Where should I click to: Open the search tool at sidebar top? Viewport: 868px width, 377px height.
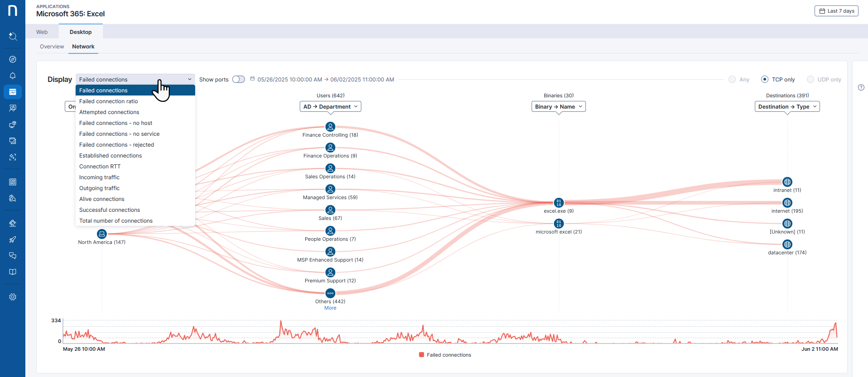click(13, 37)
